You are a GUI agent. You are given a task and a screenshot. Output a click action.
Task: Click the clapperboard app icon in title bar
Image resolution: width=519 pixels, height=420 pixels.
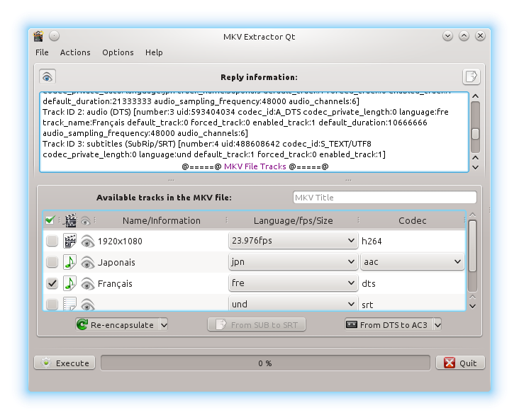(38, 36)
